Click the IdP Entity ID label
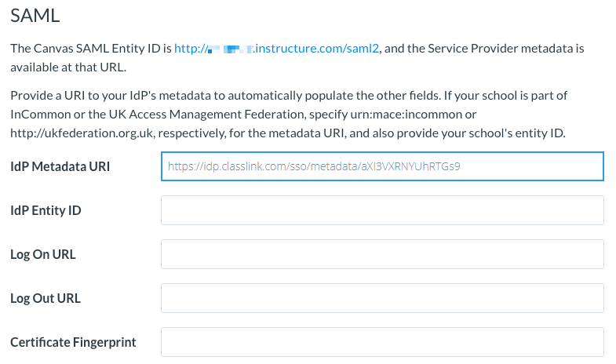Image resolution: width=616 pixels, height=364 pixels. (x=46, y=210)
